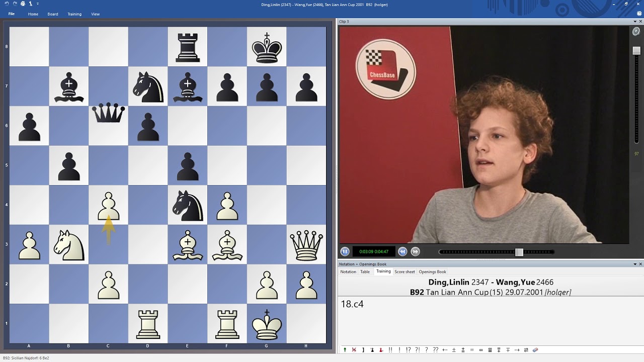Click the wrench settings icon in title bar
644x362 pixels.
31,4
